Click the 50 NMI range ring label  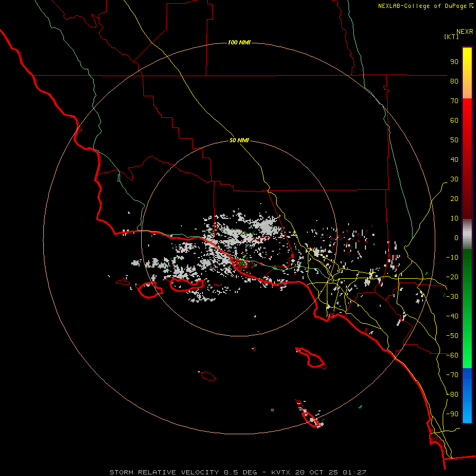coord(239,140)
